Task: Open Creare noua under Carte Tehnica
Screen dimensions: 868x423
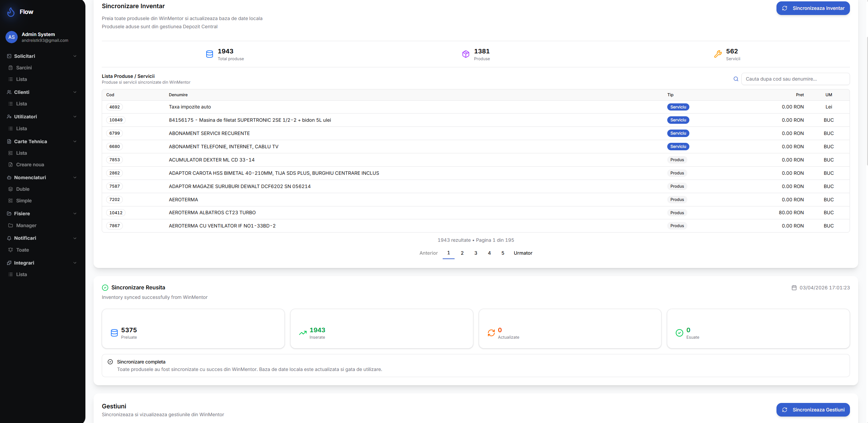Action: click(30, 165)
